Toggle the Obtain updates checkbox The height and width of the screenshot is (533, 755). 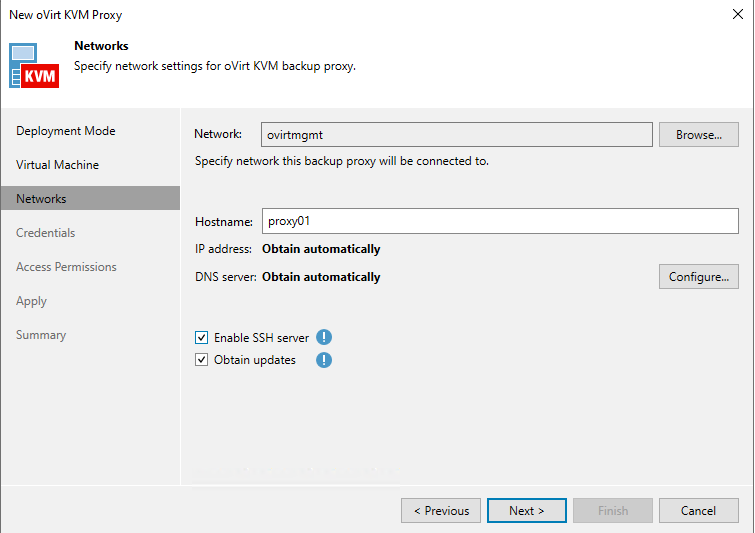click(x=202, y=360)
